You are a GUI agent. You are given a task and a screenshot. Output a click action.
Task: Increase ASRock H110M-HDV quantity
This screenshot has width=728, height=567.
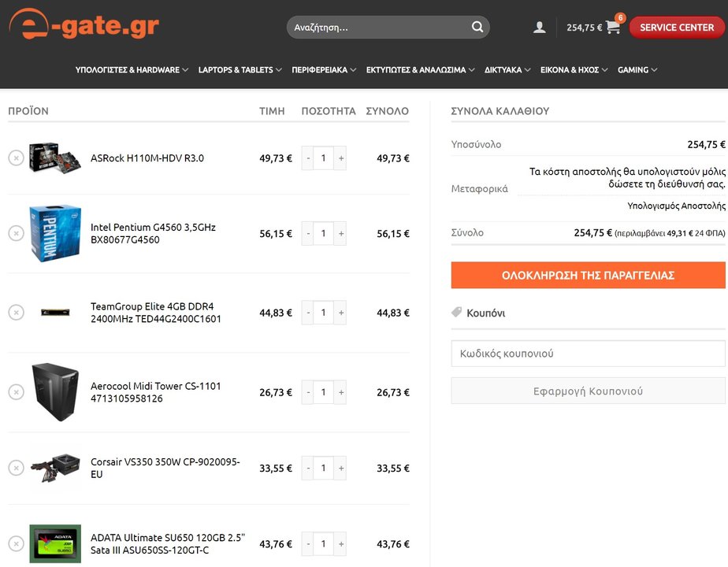(x=341, y=158)
